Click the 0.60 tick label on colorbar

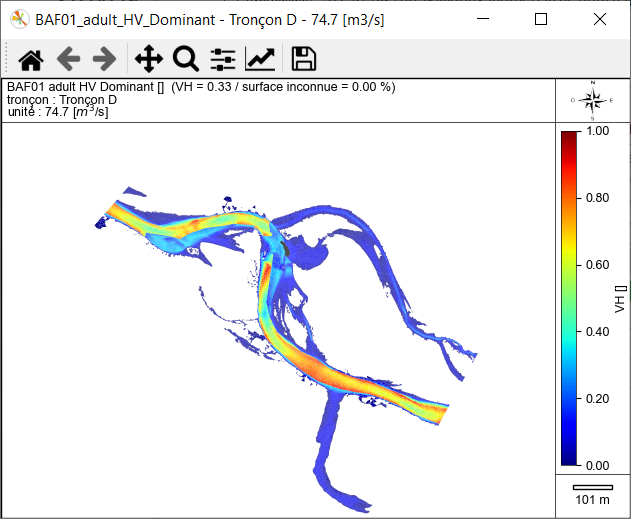point(598,265)
